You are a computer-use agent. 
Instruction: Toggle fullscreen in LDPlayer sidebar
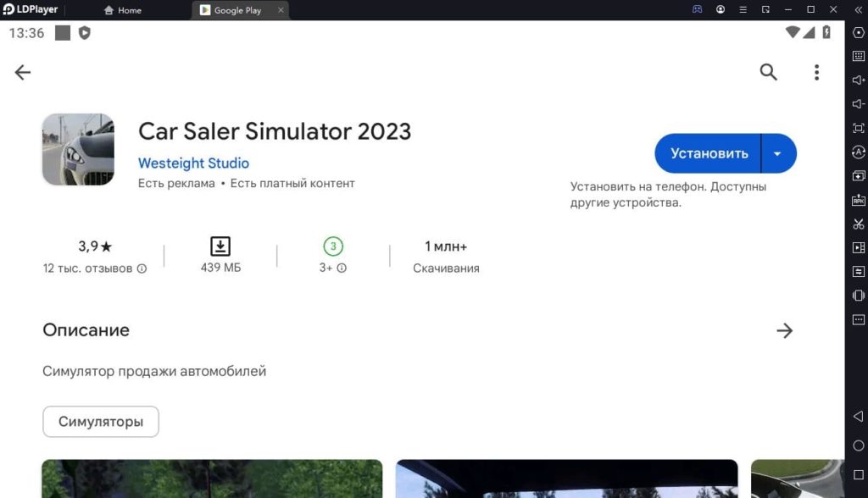click(858, 129)
